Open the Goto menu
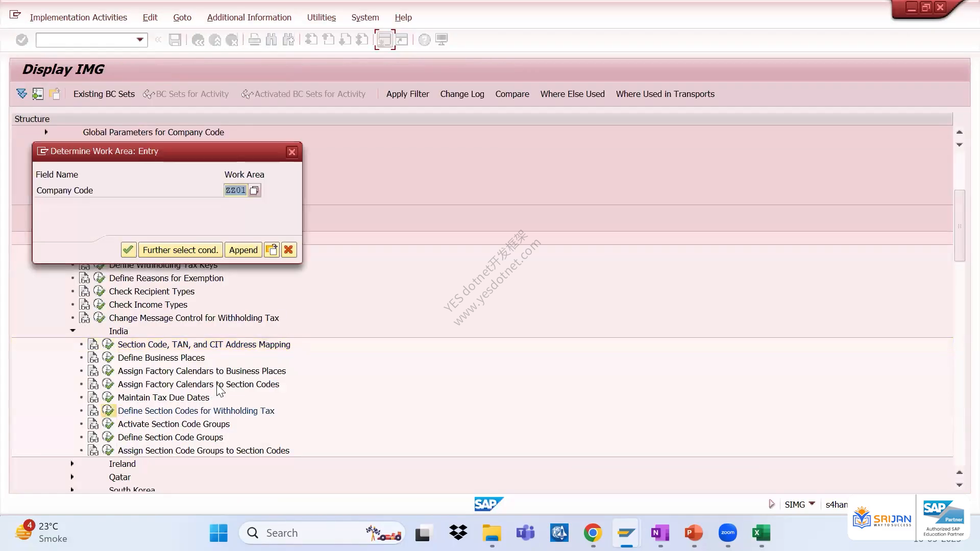Image resolution: width=980 pixels, height=551 pixels. click(182, 17)
